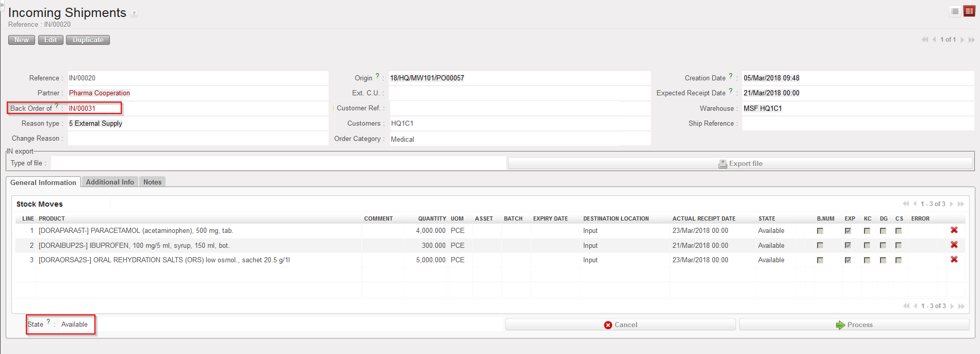Delete the Paracetamol stock move line
980x354 pixels.
click(x=954, y=230)
